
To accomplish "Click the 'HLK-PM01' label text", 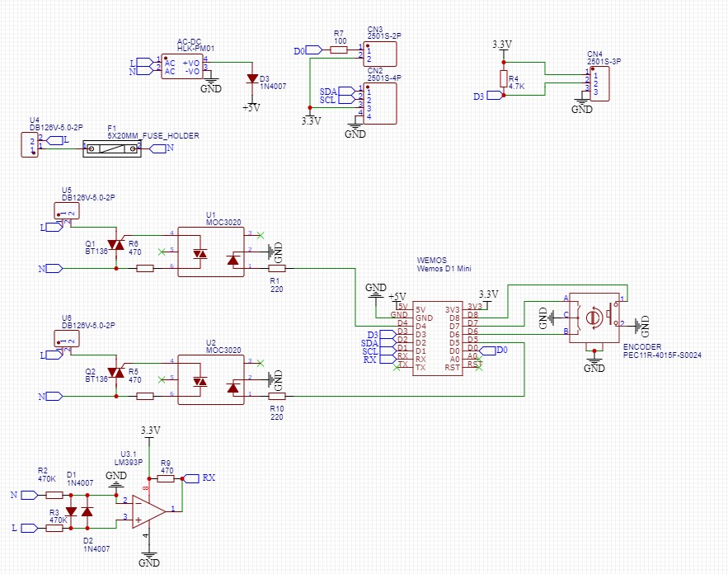I will pyautogui.click(x=196, y=49).
